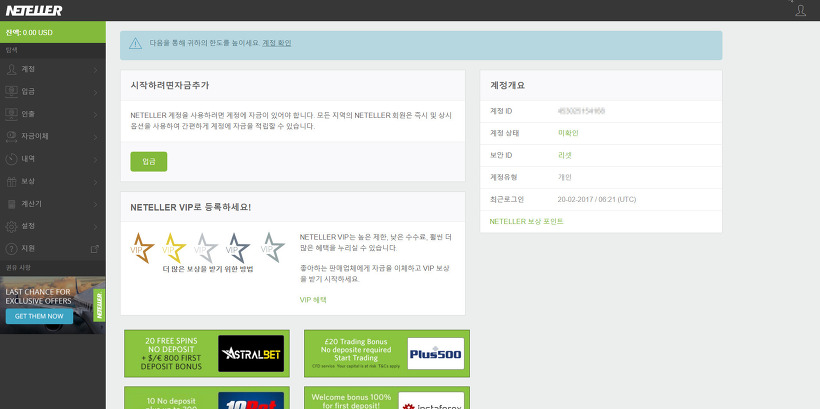Click the 계정개요 panel heading
Image resolution: width=820 pixels, height=409 pixels.
[507, 85]
